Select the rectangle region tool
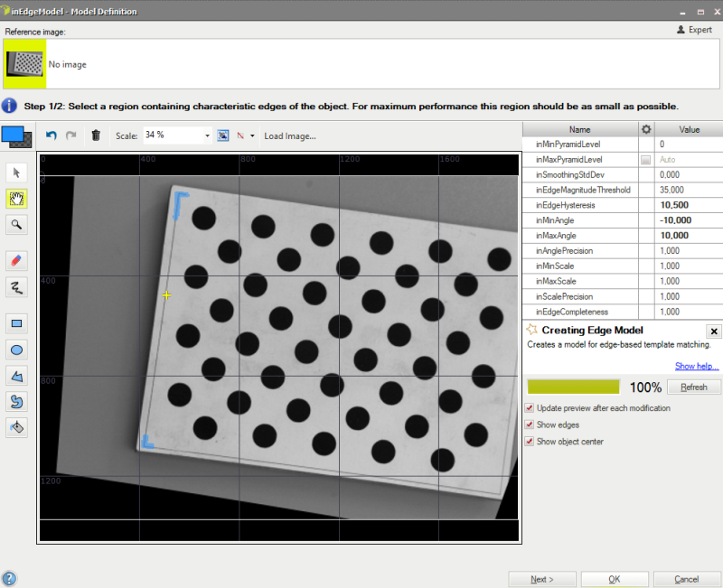723x588 pixels. click(x=16, y=323)
